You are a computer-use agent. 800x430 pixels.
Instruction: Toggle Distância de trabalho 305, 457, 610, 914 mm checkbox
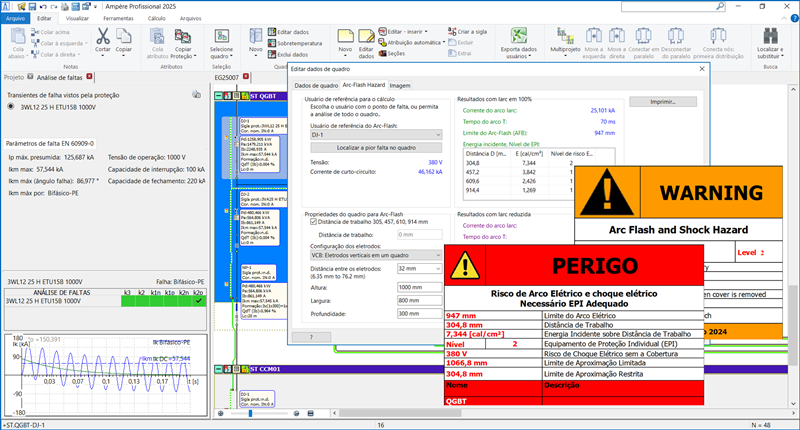pos(313,222)
